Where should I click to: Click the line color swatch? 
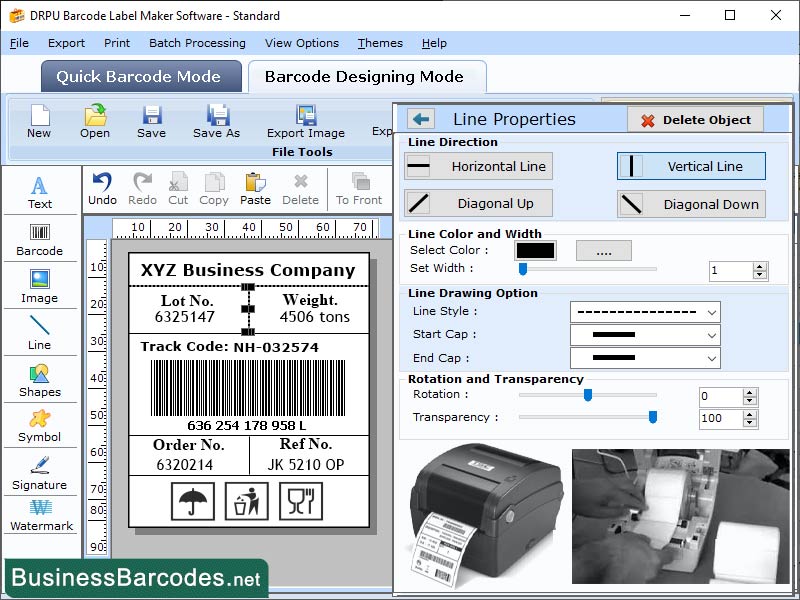click(535, 250)
